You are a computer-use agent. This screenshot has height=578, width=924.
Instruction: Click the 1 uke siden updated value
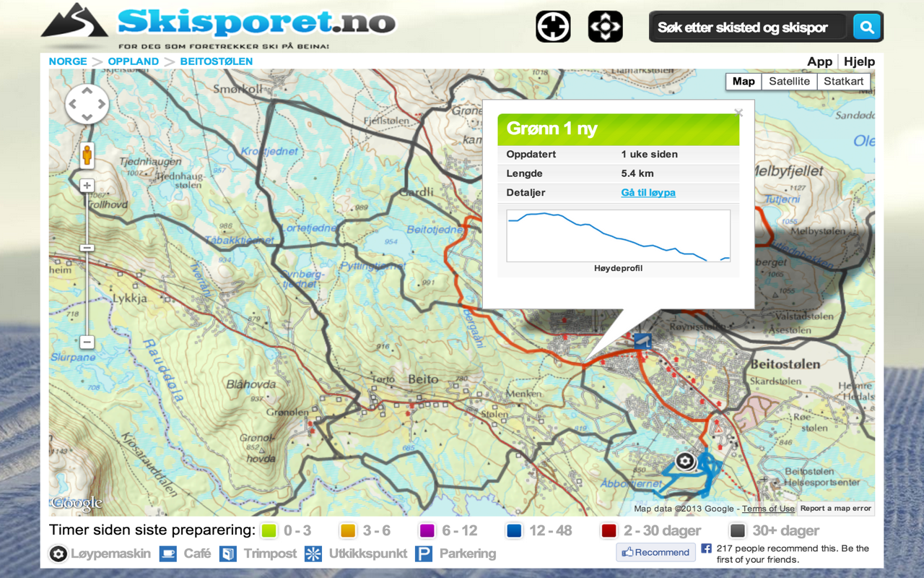650,155
